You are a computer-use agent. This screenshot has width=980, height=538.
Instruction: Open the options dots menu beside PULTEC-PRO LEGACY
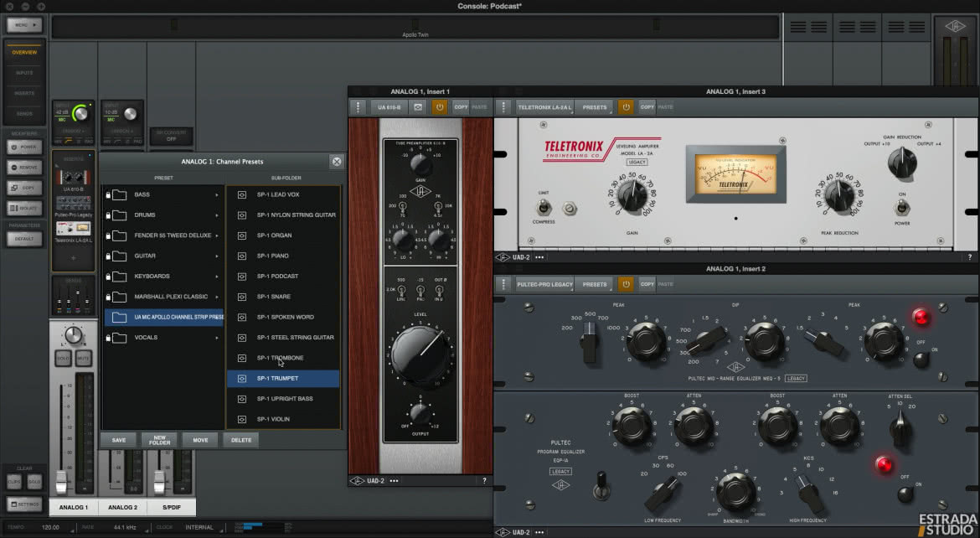(x=503, y=284)
